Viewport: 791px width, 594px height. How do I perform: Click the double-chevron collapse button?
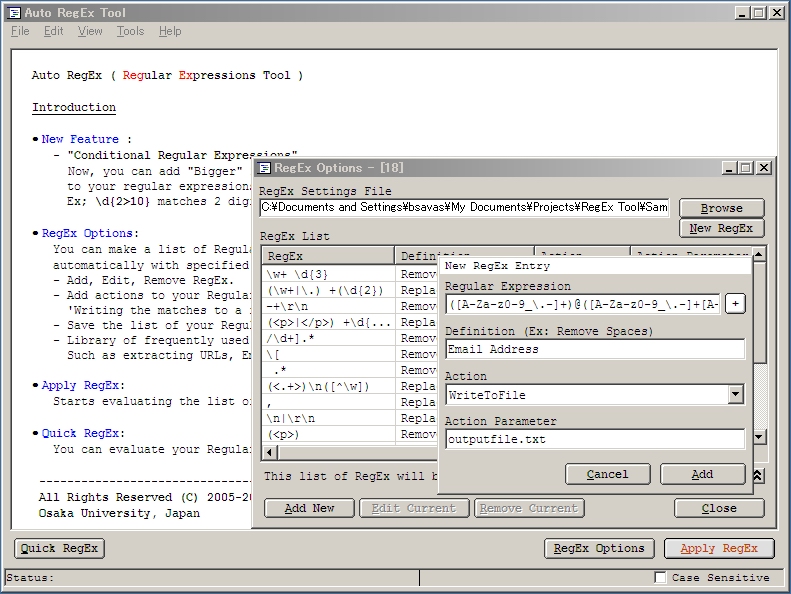point(758,476)
